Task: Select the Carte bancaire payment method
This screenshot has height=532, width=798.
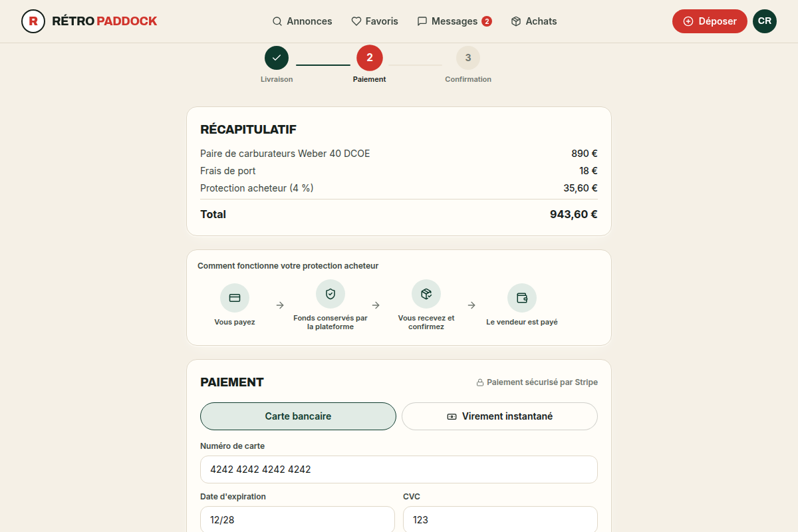Action: (298, 416)
